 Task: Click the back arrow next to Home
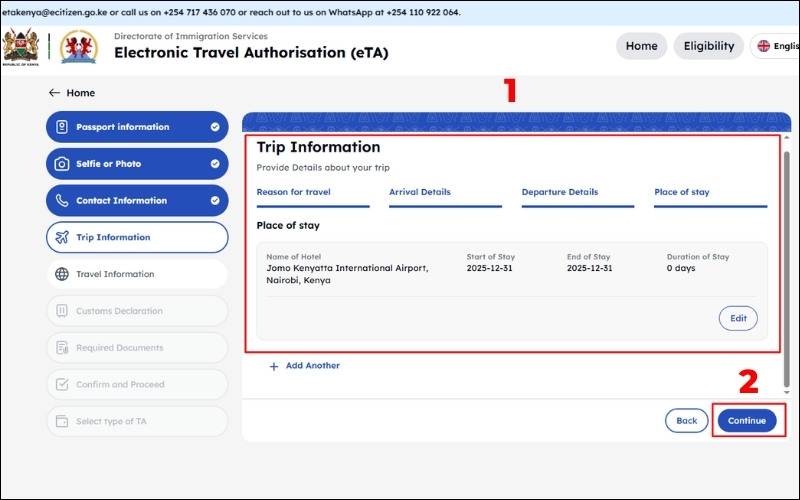[x=54, y=92]
